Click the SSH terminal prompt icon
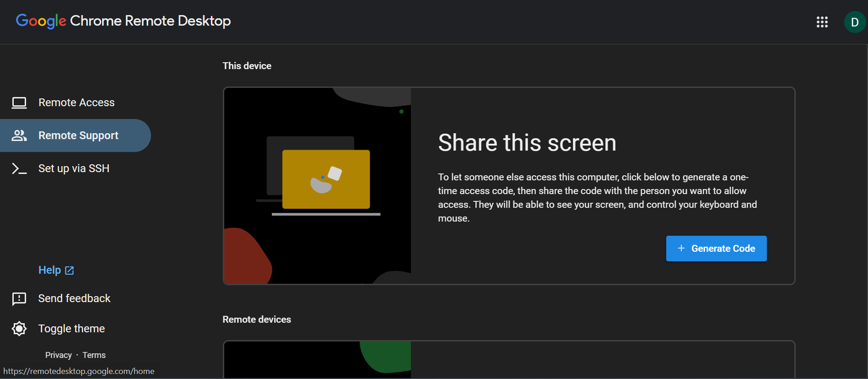Screen dimensions: 868x379 click(x=19, y=168)
